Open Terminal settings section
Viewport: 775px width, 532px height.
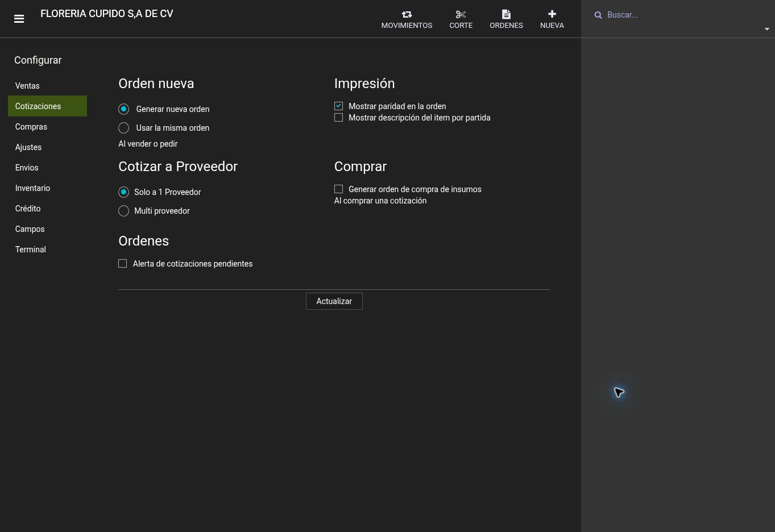[47, 250]
